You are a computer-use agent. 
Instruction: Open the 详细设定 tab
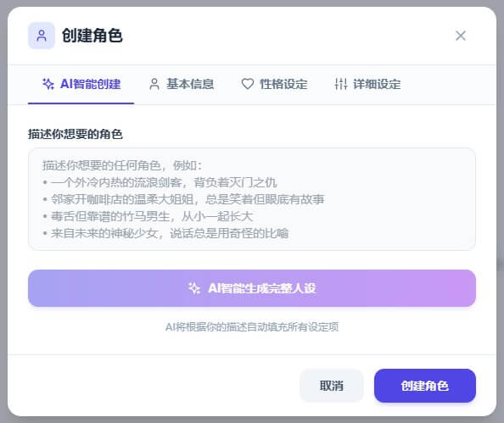pos(367,85)
